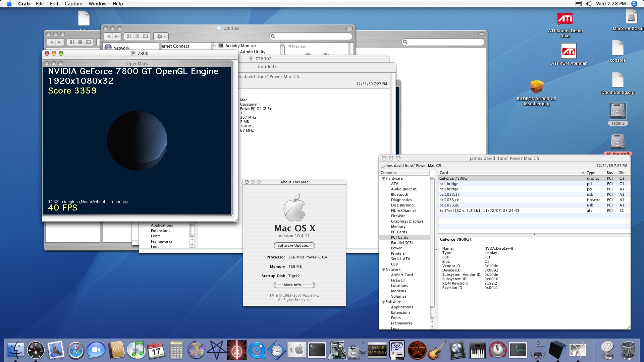Open the Capture menu

point(73,4)
